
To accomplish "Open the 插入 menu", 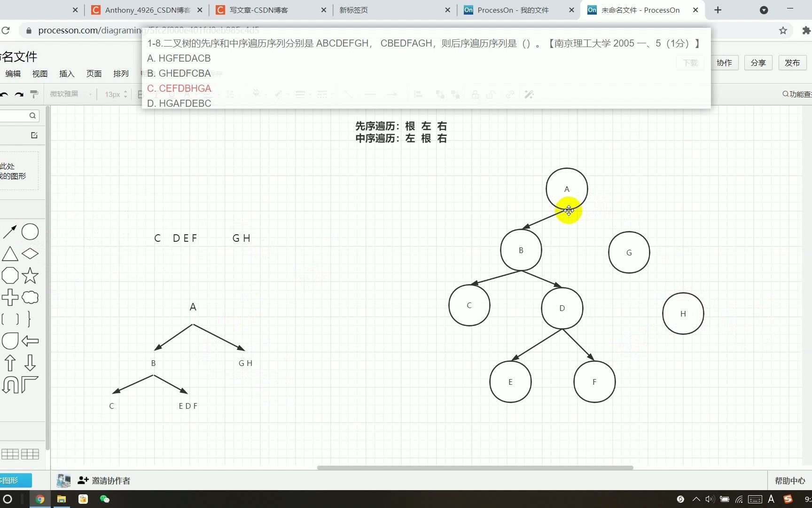I will [67, 73].
